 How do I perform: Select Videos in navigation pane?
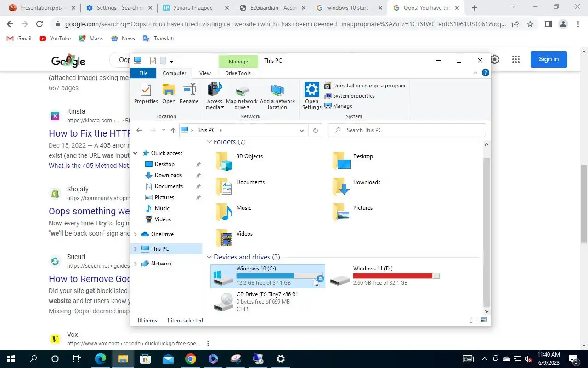tap(163, 219)
